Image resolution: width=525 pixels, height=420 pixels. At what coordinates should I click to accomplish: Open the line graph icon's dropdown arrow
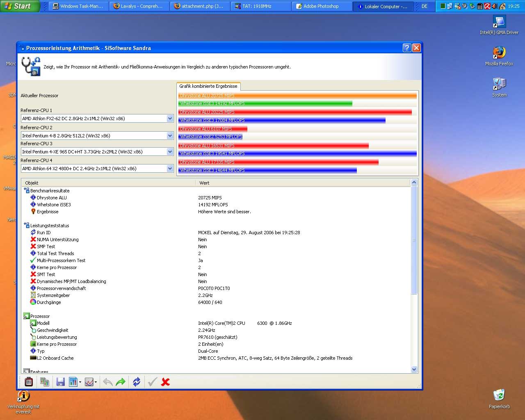pos(96,382)
